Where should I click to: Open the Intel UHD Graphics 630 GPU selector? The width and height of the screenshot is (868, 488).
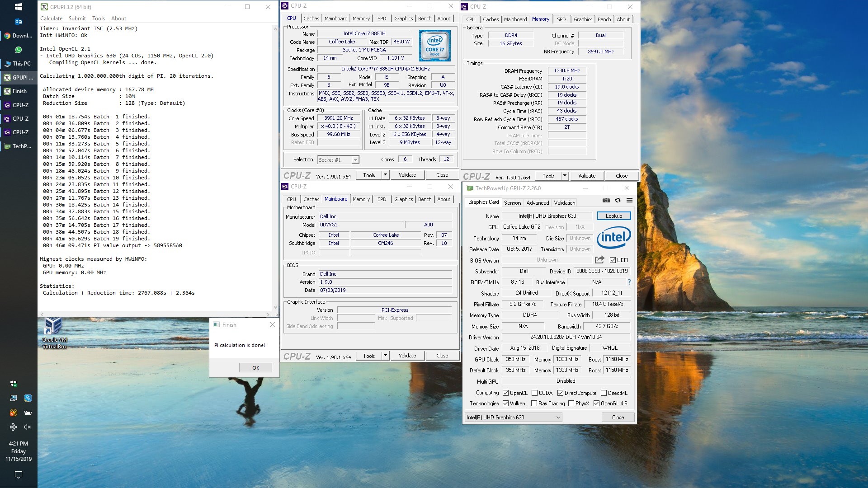[513, 418]
